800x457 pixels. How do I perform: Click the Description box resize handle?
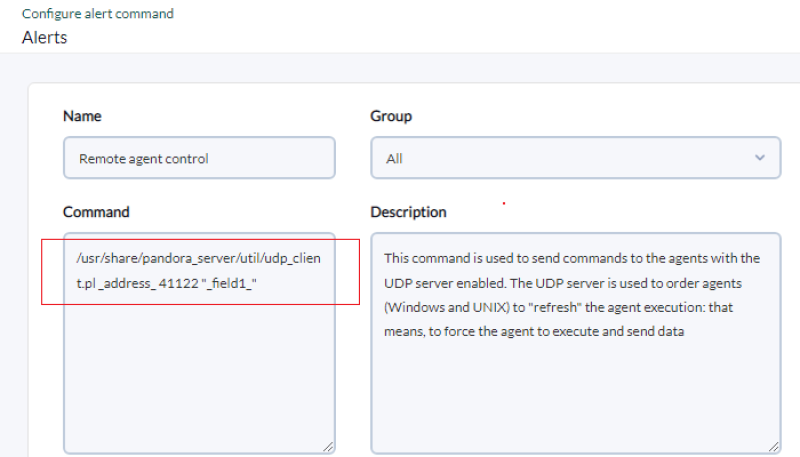click(x=773, y=447)
